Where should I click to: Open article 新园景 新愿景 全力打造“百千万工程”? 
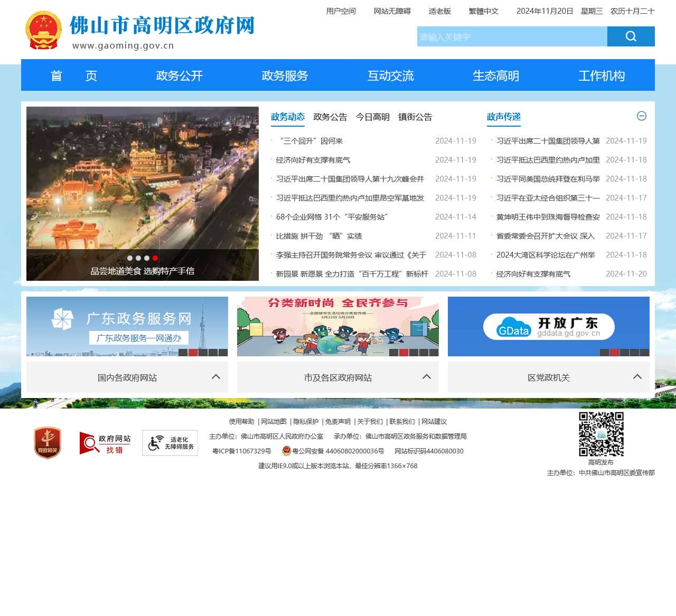(x=352, y=274)
